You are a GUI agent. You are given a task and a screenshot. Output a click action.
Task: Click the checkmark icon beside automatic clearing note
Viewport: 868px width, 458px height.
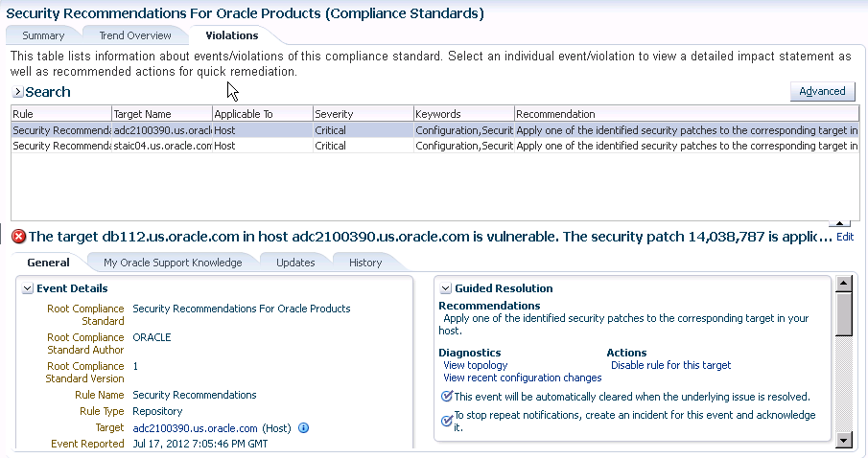[446, 396]
